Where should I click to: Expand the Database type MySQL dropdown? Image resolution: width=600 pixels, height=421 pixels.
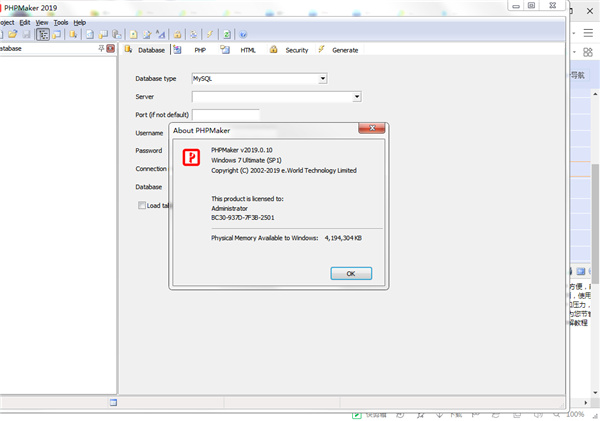coord(323,78)
